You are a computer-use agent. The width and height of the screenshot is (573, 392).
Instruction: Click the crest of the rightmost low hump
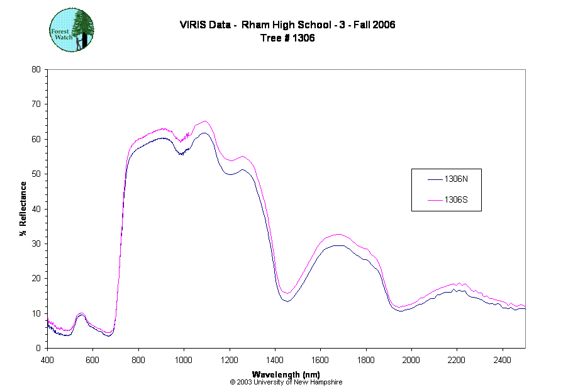pos(457,284)
